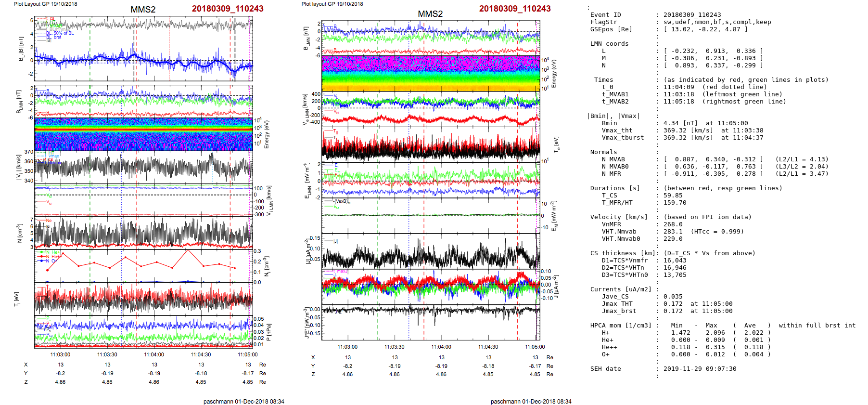
Task: Select the MMS2 heading of the left plot
Action: tap(143, 10)
